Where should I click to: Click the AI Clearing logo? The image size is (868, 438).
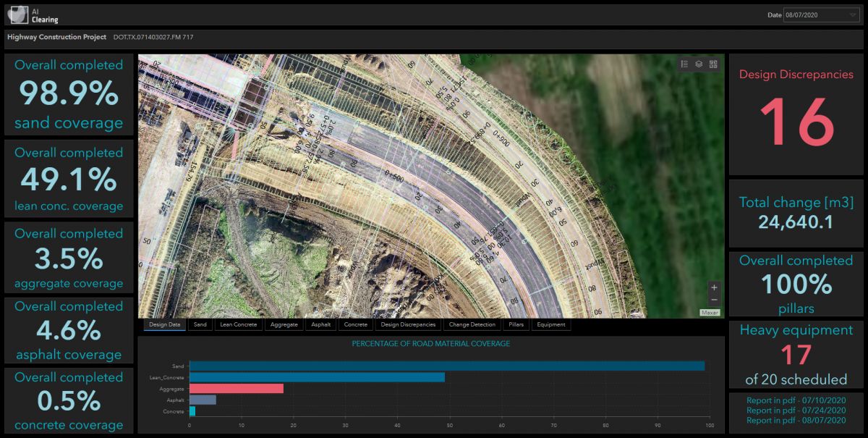(20, 14)
